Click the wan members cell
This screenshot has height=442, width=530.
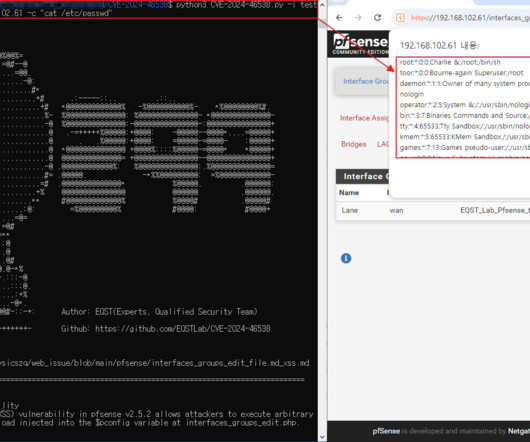click(x=396, y=210)
